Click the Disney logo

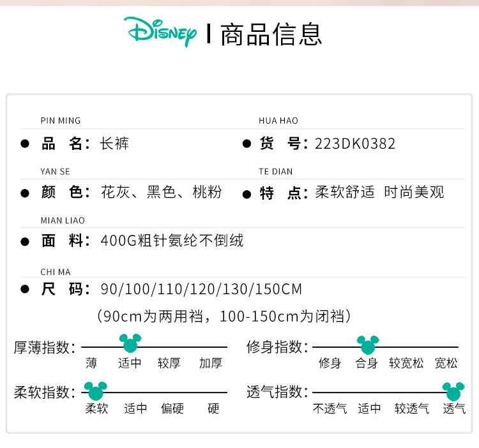[x=160, y=32]
